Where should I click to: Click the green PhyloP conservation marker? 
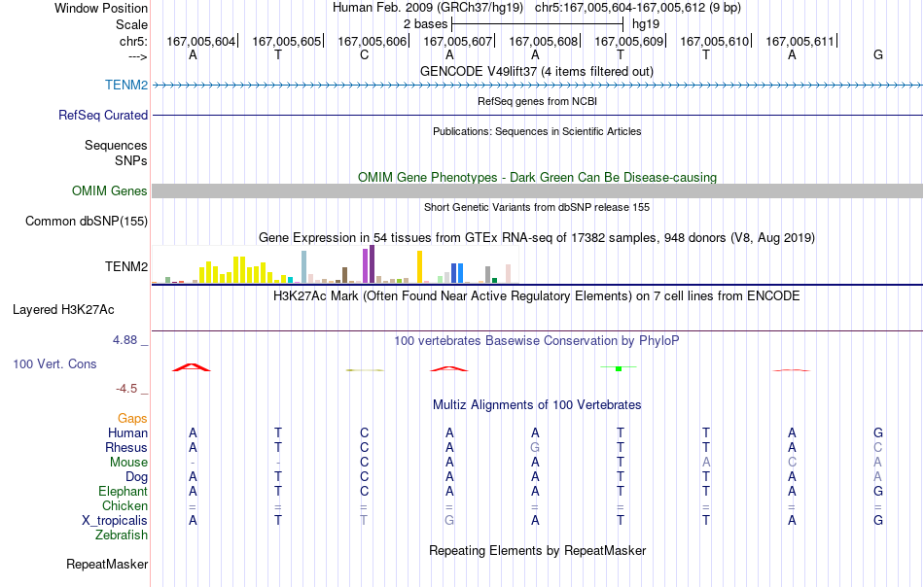pyautogui.click(x=619, y=368)
